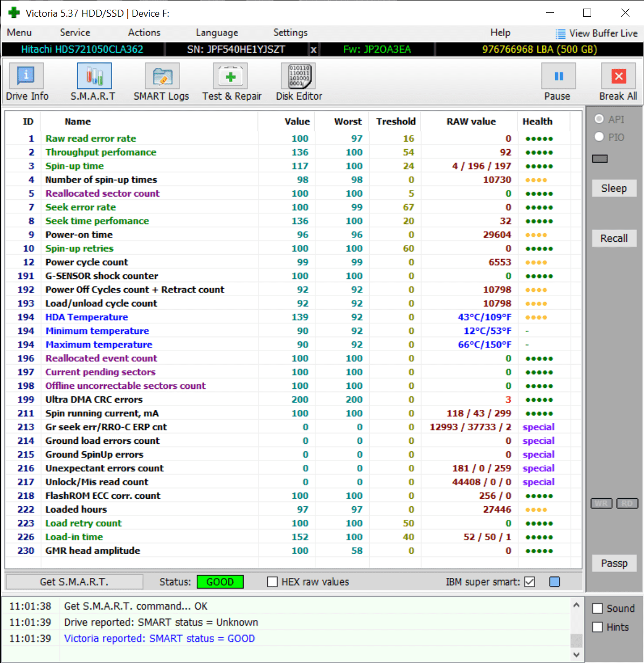The image size is (644, 663).
Task: Click the RD indicator
Action: pos(627,504)
